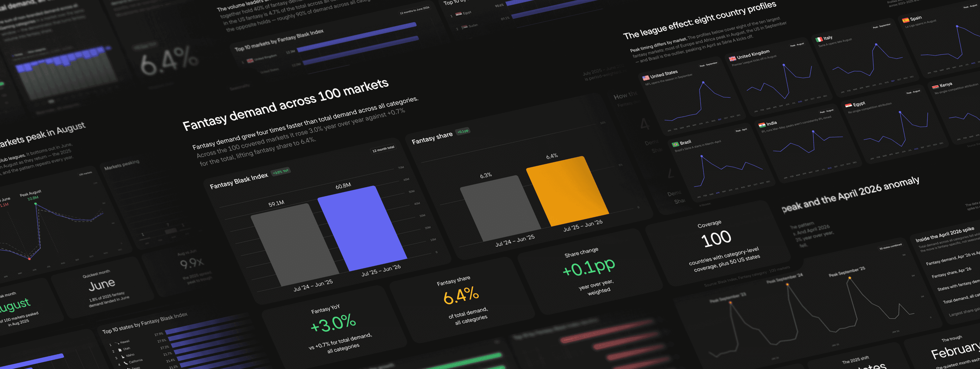Screen dimensions: 980x369
Task: Click the 'United States' card title
Action: click(x=664, y=74)
